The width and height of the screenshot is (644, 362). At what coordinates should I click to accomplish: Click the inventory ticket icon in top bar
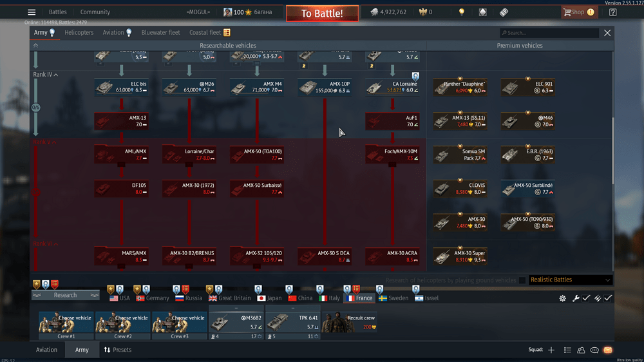pyautogui.click(x=504, y=12)
